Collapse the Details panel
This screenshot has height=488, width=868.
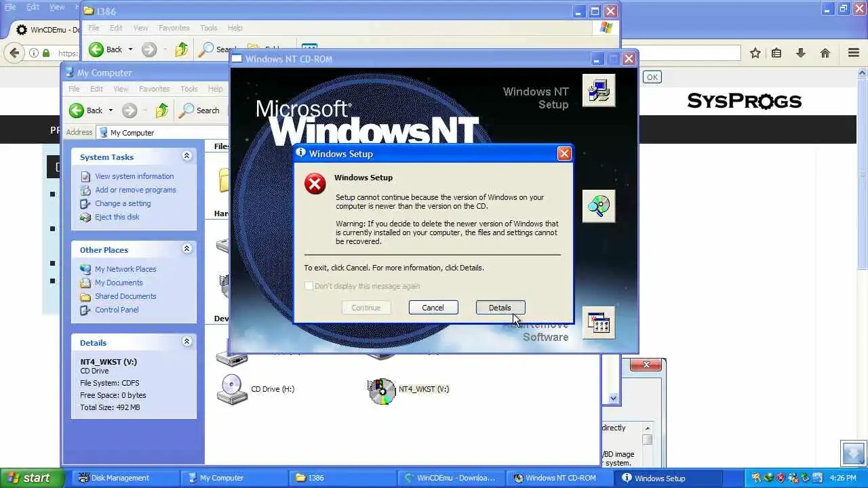186,342
